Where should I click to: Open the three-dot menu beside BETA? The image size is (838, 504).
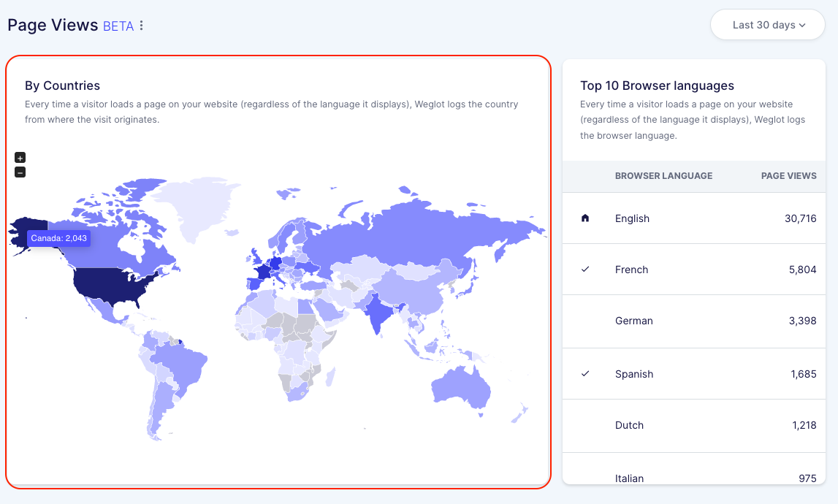click(x=140, y=25)
